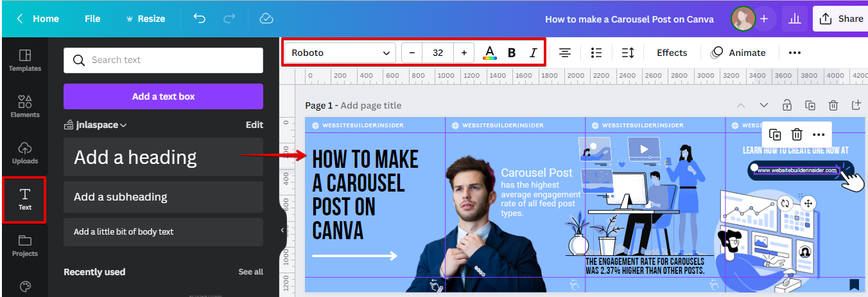Click the cloud save status icon
Image resolution: width=868 pixels, height=297 pixels.
(x=266, y=19)
